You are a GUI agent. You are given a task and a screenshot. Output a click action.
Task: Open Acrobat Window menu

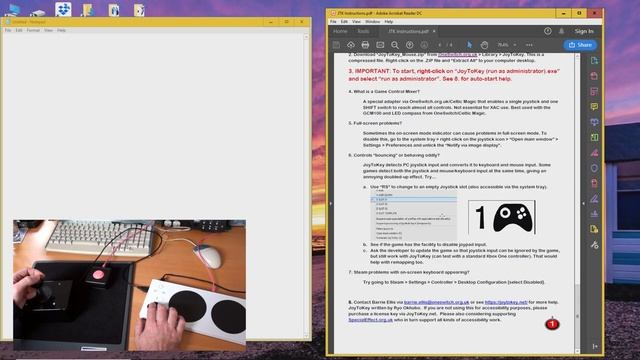tap(372, 22)
